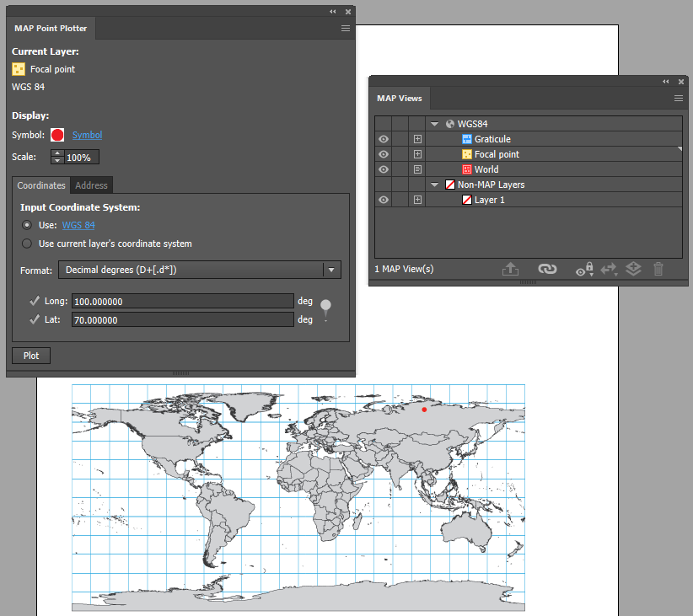Close the MAP Point Plotter panel
693x616 pixels.
pos(348,12)
